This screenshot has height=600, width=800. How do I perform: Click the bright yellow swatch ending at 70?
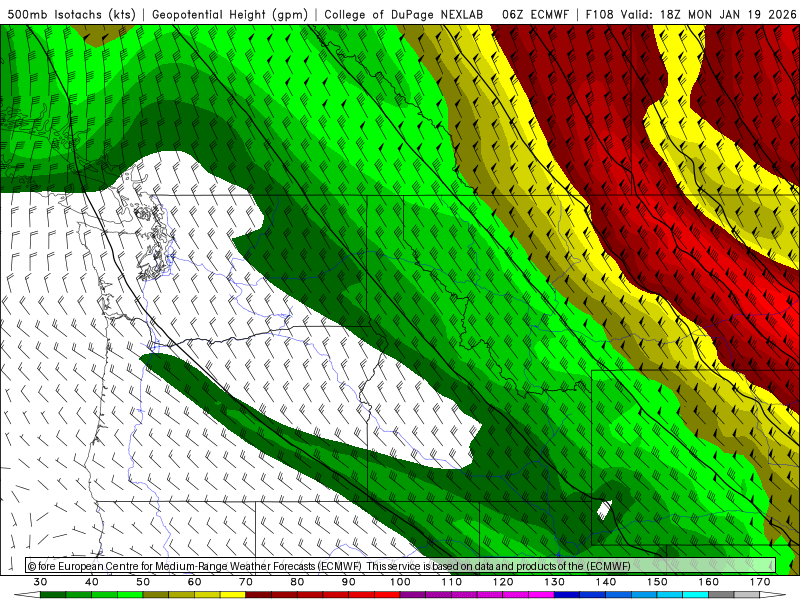[233, 595]
